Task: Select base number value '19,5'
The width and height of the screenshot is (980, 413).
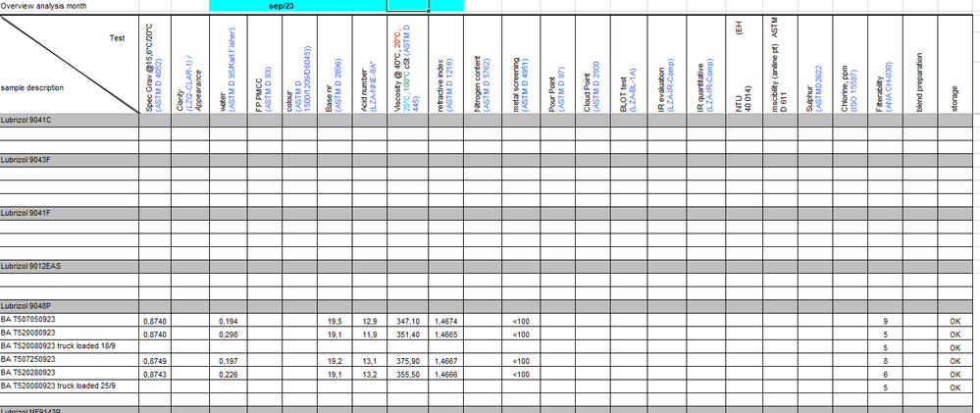Action: [x=335, y=321]
